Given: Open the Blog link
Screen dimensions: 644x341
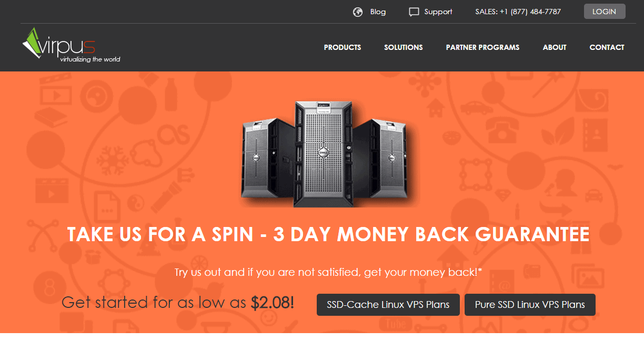Looking at the screenshot, I should tap(378, 12).
